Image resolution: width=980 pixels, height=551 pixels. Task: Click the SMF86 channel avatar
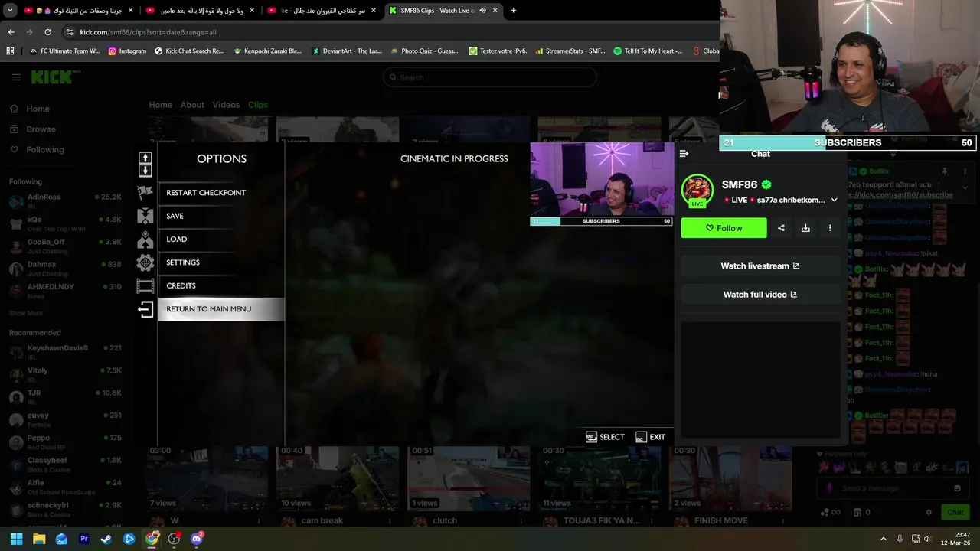pos(697,191)
